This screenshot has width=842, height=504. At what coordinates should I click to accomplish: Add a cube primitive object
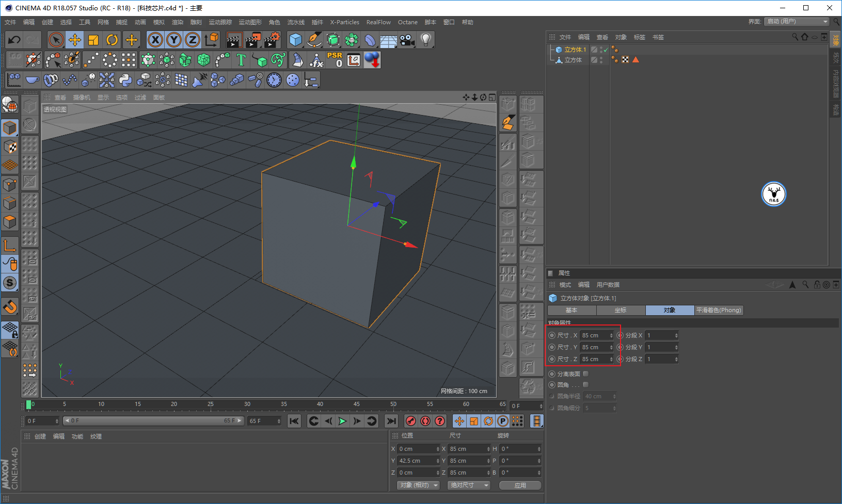click(295, 40)
